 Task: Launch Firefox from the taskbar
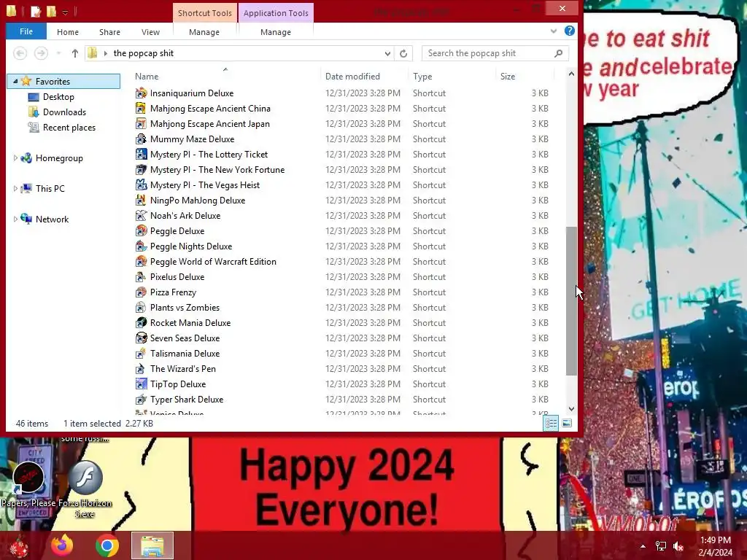(62, 545)
